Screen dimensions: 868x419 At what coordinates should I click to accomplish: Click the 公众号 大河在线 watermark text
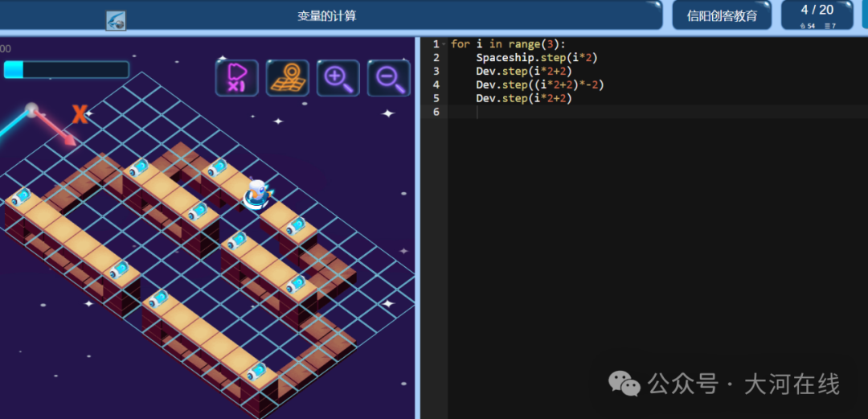pos(743,384)
